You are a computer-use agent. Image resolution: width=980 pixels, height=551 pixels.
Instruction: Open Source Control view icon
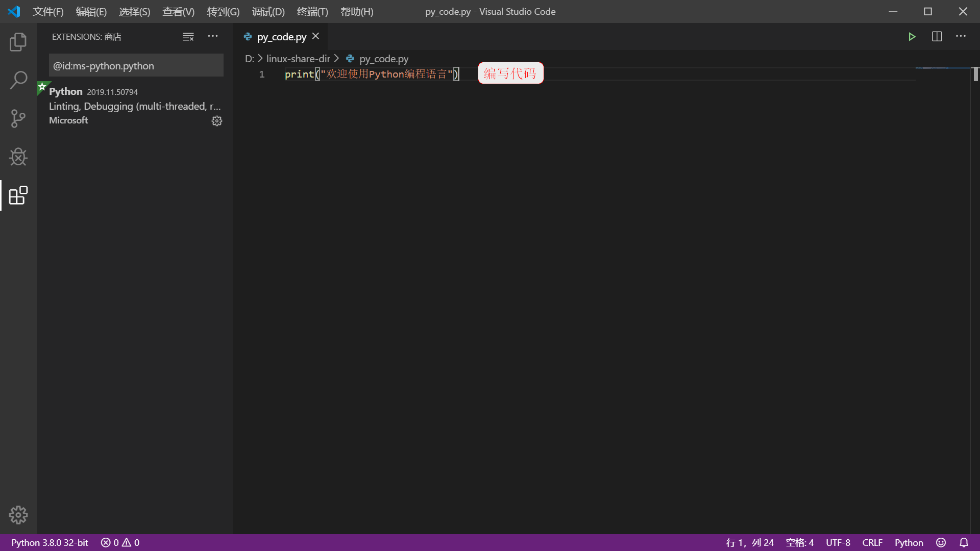18,118
